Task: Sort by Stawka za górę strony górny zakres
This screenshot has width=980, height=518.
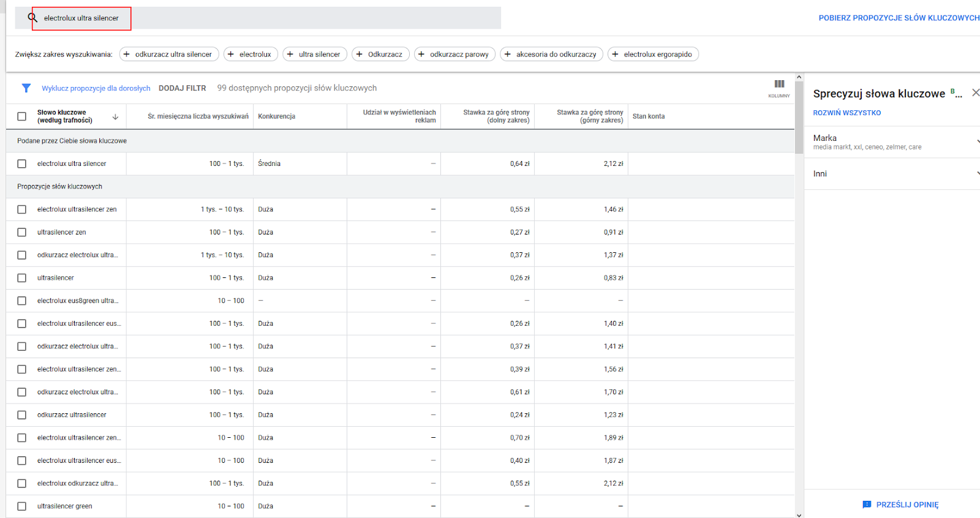Action: coord(590,116)
